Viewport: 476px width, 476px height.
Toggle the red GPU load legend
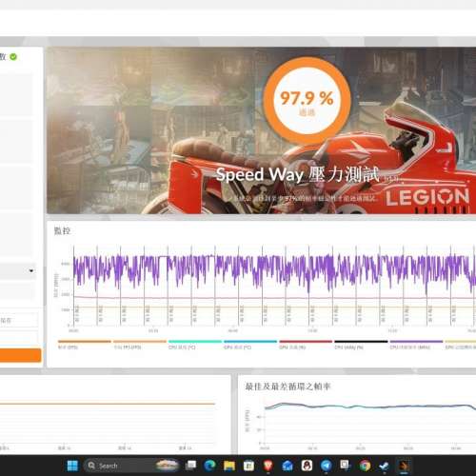tap(306, 345)
